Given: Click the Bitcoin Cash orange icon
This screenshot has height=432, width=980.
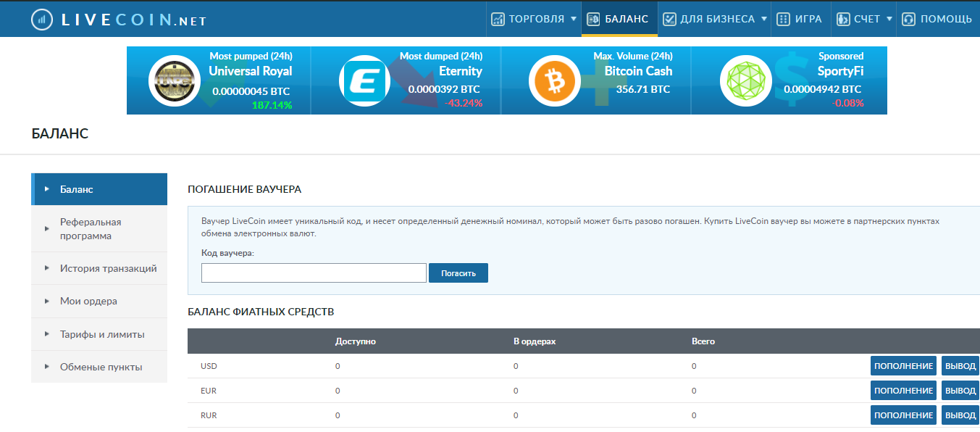Looking at the screenshot, I should coord(554,80).
